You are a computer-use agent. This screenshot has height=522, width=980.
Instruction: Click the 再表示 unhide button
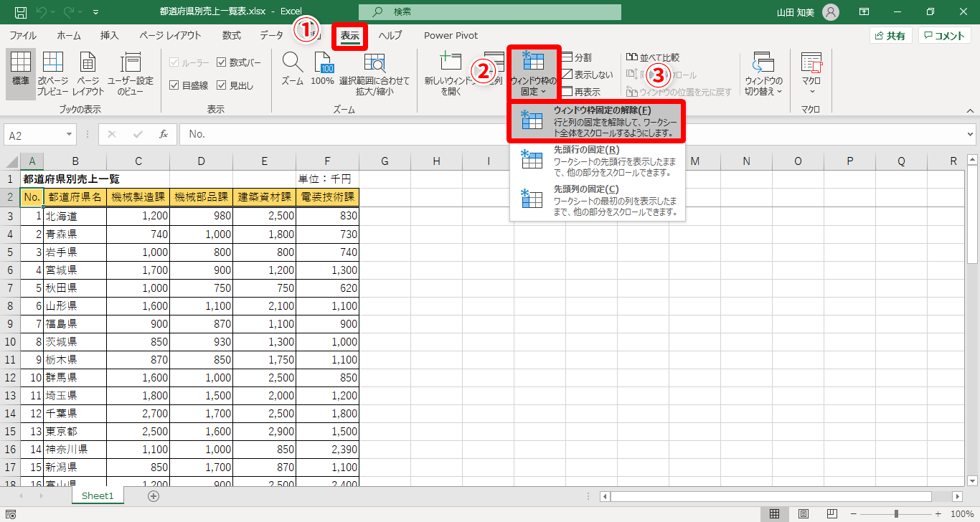pyautogui.click(x=581, y=92)
